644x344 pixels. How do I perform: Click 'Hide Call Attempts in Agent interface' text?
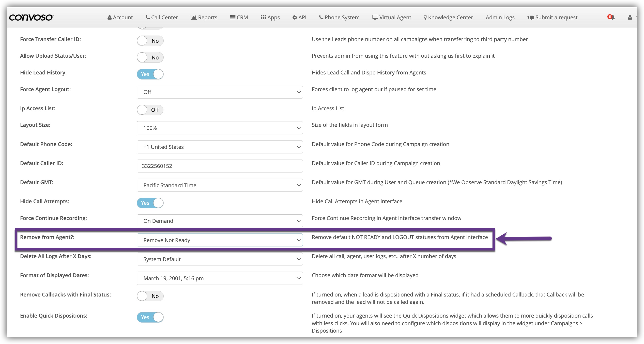[357, 201]
